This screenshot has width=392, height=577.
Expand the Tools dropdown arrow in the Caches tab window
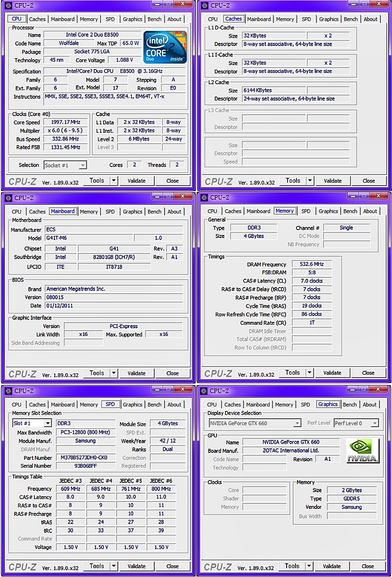tap(310, 181)
